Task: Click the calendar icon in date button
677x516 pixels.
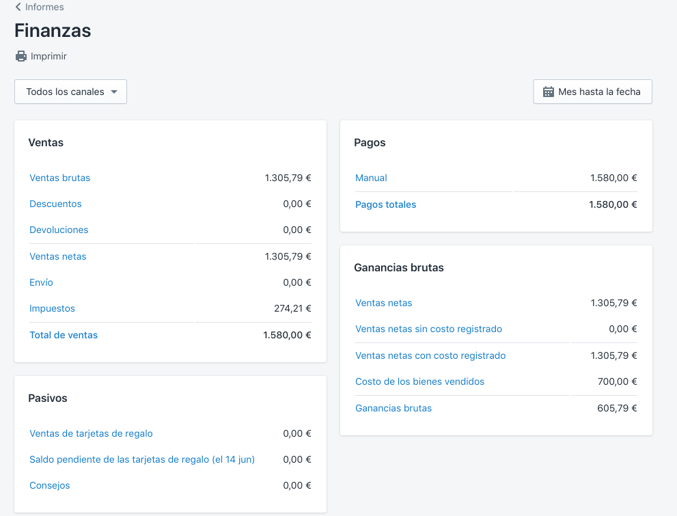Action: (548, 92)
